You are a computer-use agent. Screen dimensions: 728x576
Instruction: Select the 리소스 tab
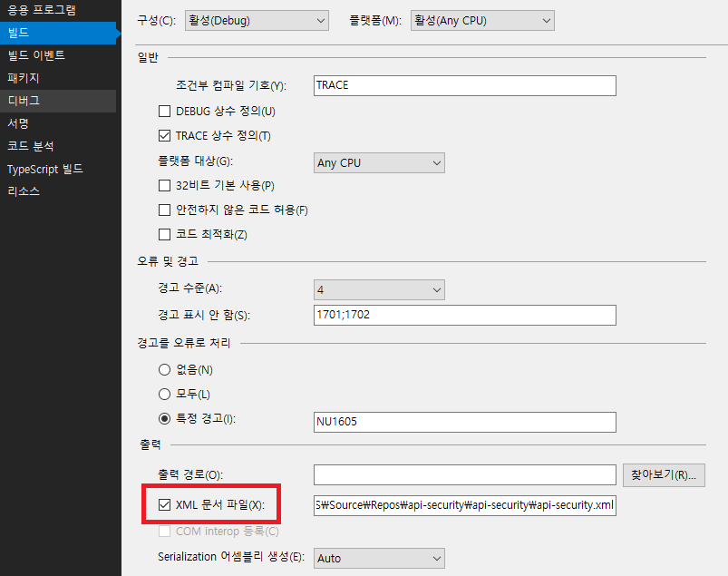pos(58,191)
